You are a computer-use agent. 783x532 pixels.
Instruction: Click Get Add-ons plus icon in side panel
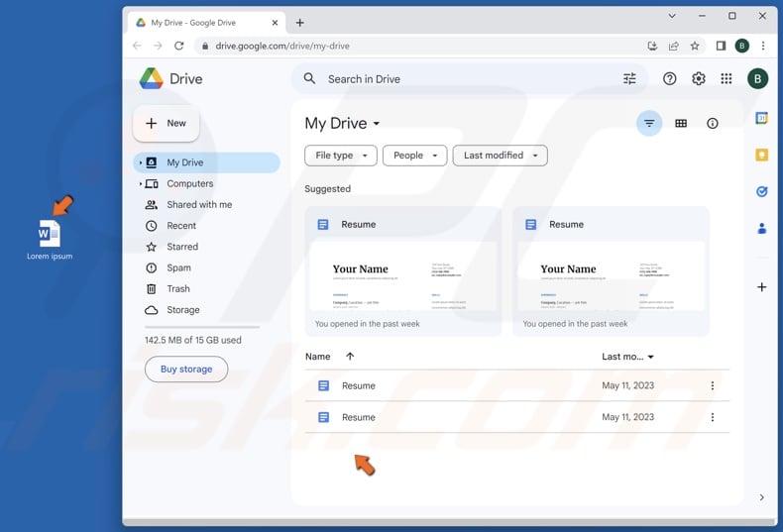click(761, 287)
